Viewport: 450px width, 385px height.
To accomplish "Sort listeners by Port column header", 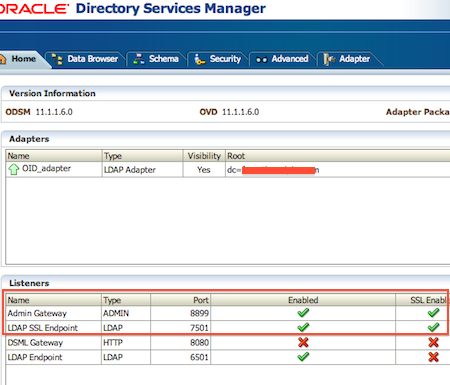I will [180, 300].
